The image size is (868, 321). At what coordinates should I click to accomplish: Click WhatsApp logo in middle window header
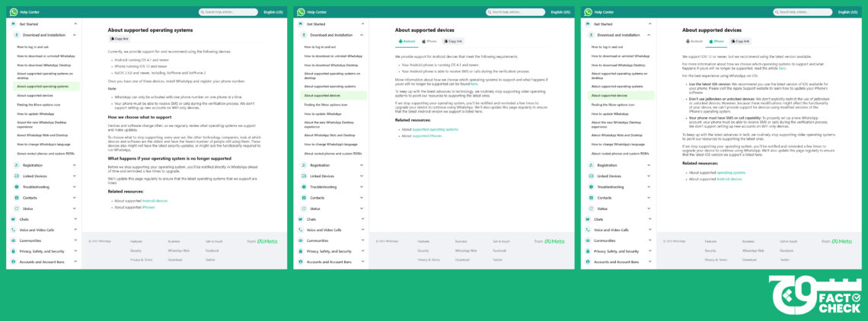(302, 11)
